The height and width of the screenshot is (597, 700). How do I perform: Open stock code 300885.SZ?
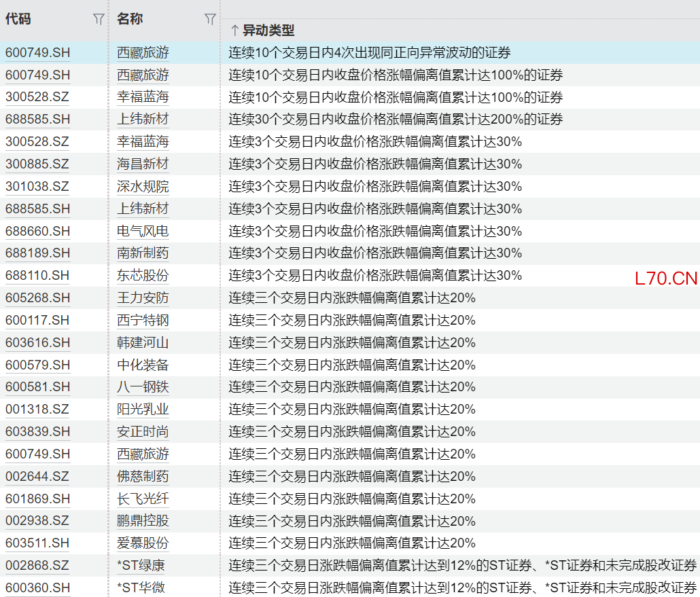37,164
